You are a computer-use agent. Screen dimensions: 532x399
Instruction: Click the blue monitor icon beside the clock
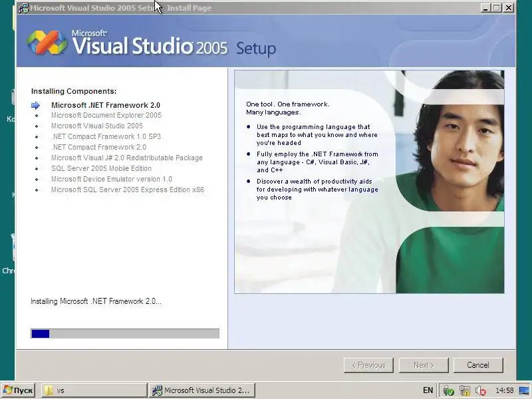click(524, 390)
